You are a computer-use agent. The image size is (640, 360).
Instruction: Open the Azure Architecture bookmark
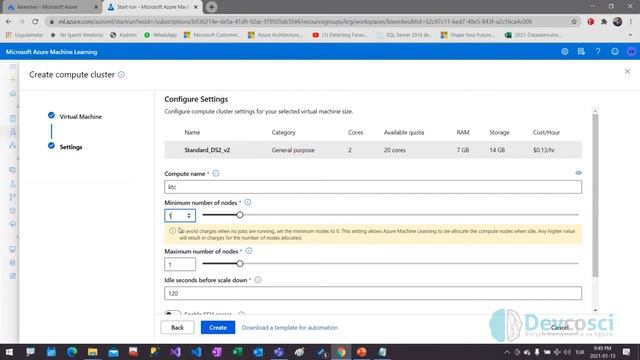tap(276, 35)
